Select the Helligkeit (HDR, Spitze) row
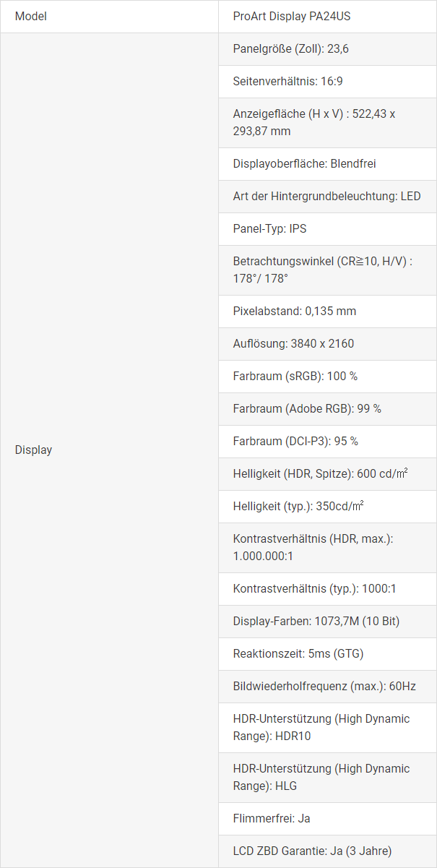437x868 pixels. (320, 473)
